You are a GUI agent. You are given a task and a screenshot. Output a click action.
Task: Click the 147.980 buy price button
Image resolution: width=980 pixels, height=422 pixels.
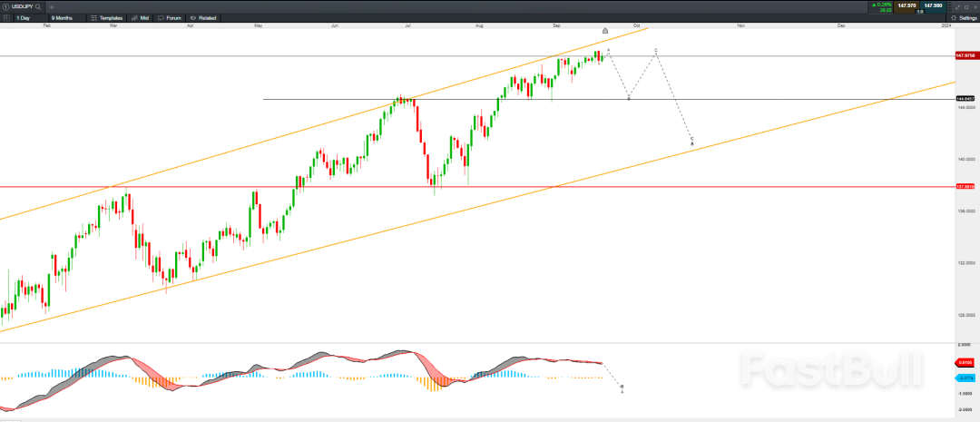pyautogui.click(x=932, y=5)
